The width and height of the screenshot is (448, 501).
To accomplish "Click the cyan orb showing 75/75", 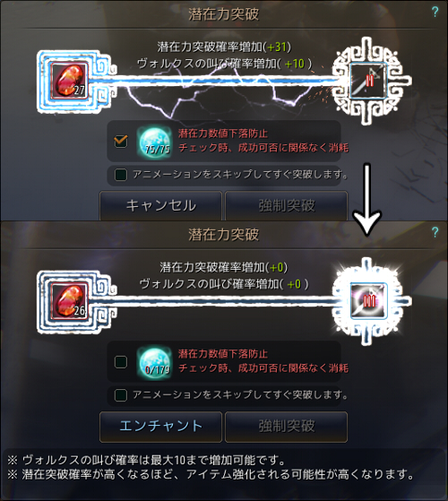I will (154, 142).
